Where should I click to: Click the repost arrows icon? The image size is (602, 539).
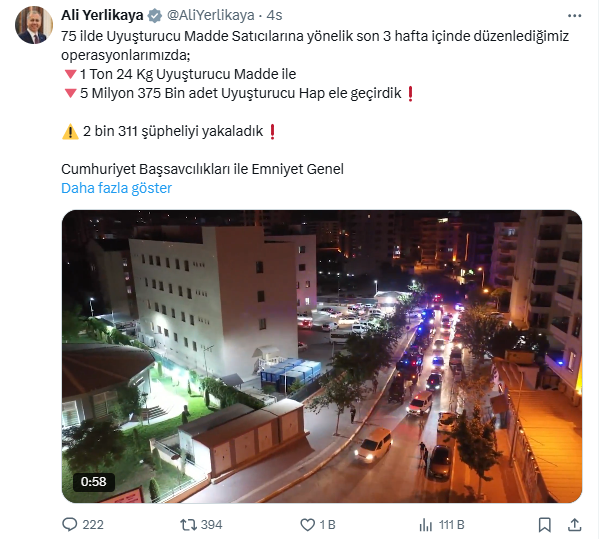pos(189,524)
